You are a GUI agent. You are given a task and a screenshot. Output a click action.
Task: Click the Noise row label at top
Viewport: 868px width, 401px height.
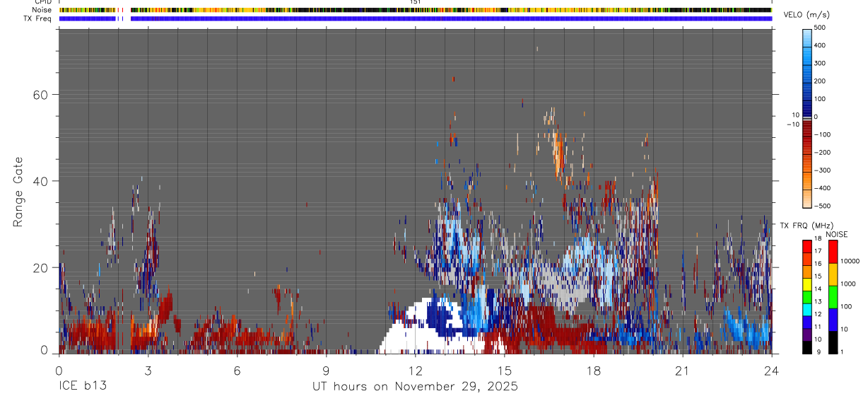click(x=42, y=10)
